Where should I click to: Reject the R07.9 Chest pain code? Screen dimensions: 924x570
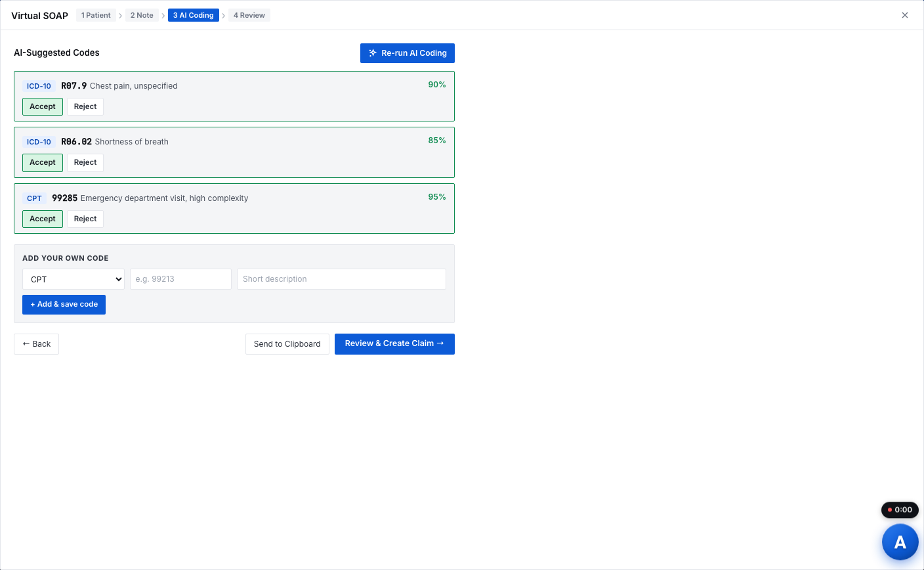(85, 106)
